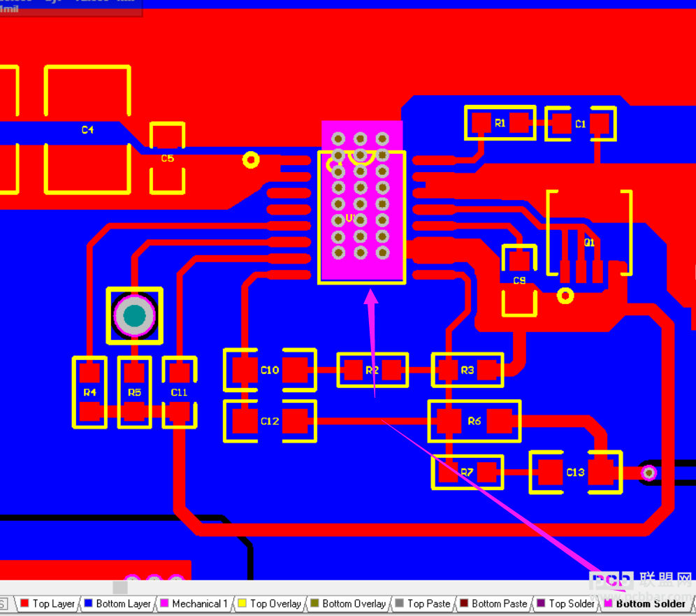Screen dimensions: 696x616
Task: Select the R1 resistor component
Action: point(500,122)
